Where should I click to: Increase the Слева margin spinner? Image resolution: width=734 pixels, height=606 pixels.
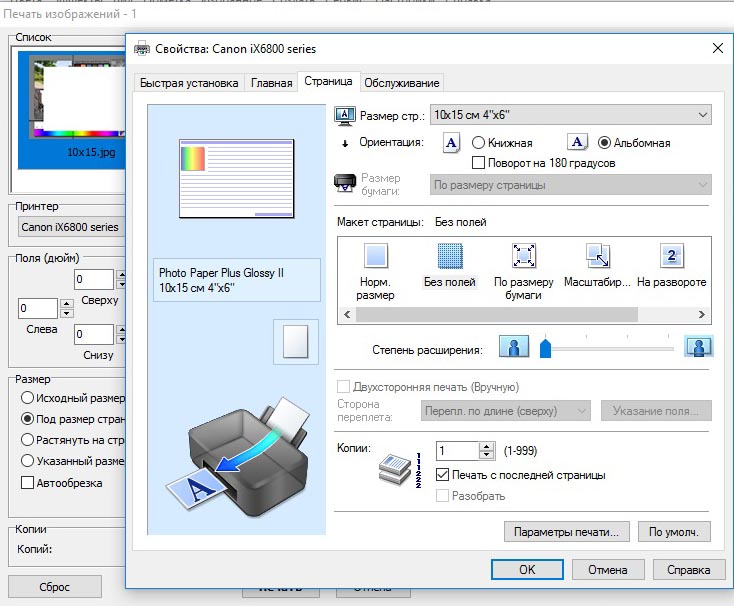pyautogui.click(x=66, y=304)
